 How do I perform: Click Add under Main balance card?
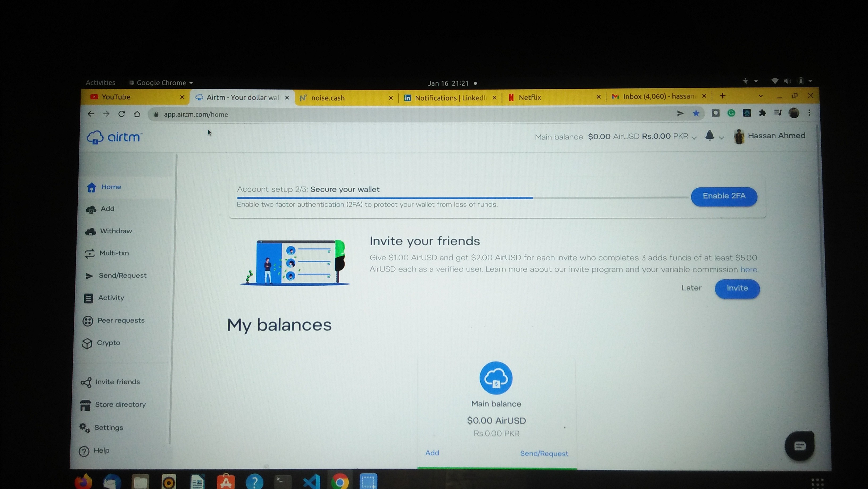click(x=432, y=453)
